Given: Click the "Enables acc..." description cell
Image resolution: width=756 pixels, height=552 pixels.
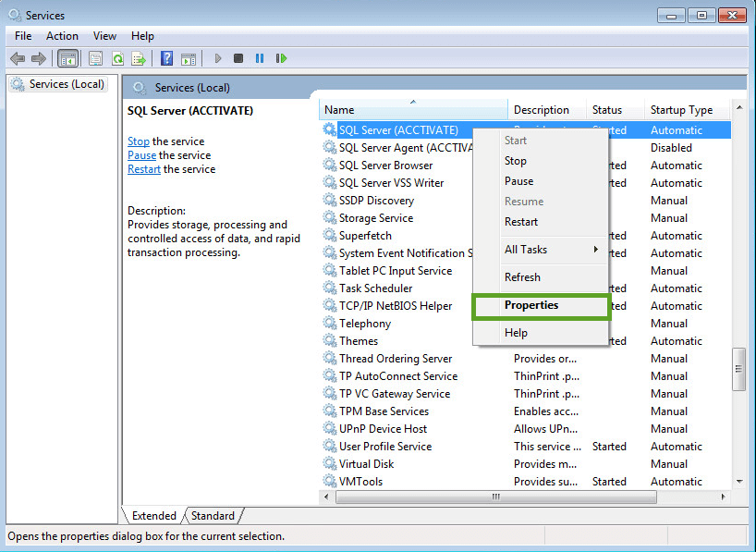Looking at the screenshot, I should pyautogui.click(x=546, y=411).
